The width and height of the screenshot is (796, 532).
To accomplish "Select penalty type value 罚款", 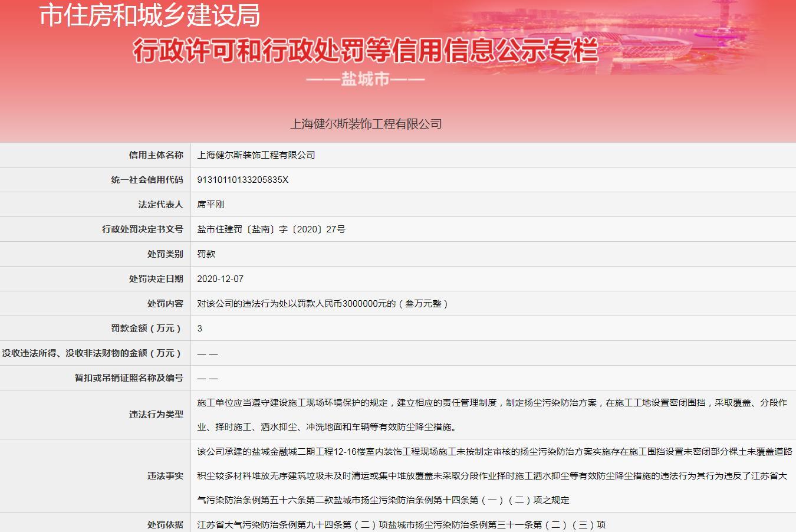I will [x=206, y=254].
